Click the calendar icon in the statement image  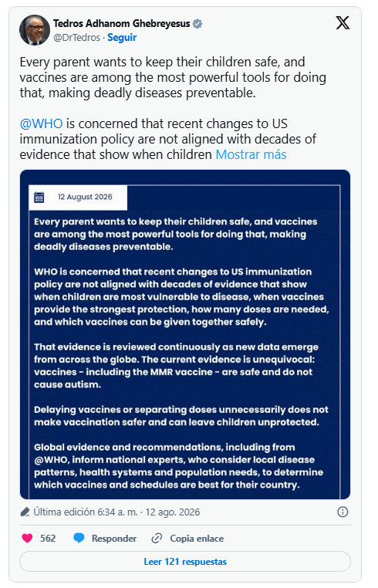click(39, 197)
